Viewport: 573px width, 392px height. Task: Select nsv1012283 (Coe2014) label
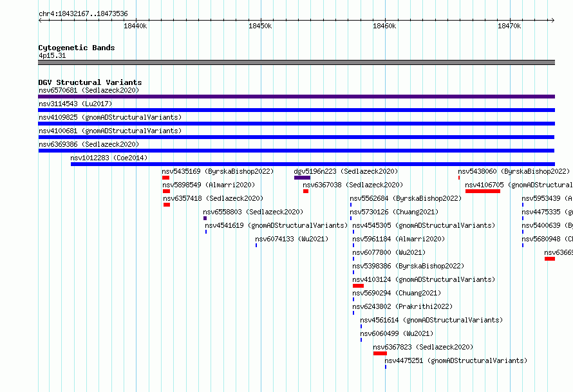click(109, 158)
